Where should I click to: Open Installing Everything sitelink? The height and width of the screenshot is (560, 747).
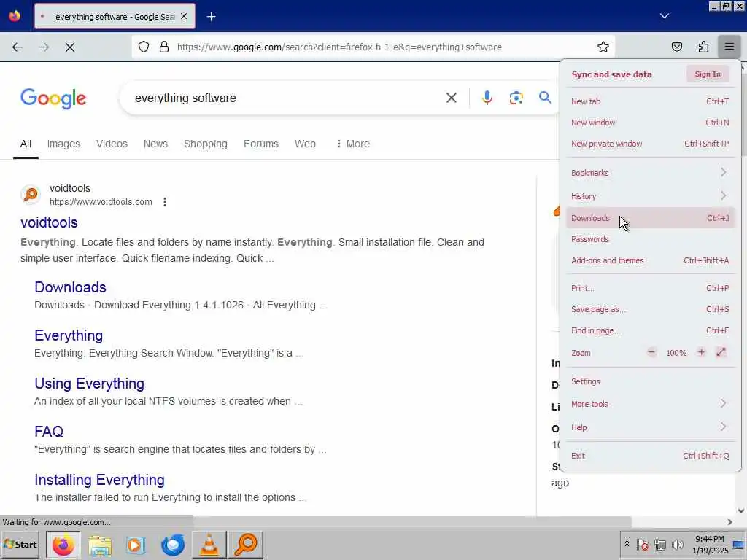click(x=99, y=480)
